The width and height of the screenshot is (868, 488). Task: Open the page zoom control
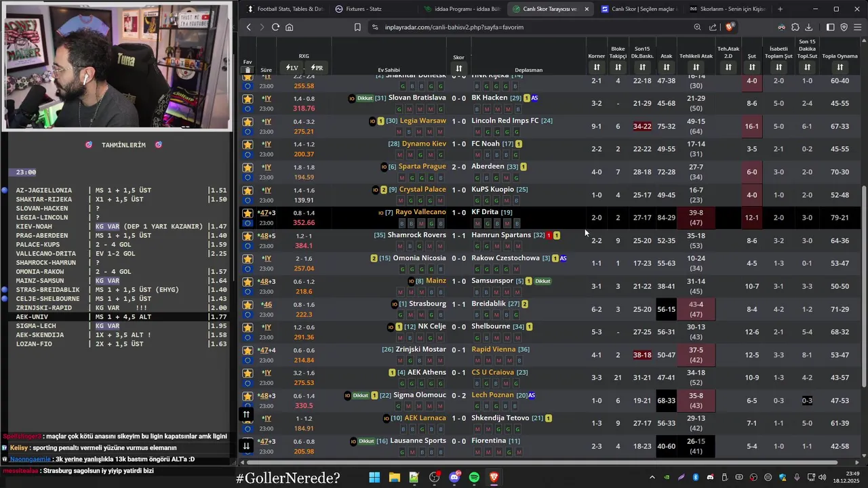pyautogui.click(x=697, y=27)
